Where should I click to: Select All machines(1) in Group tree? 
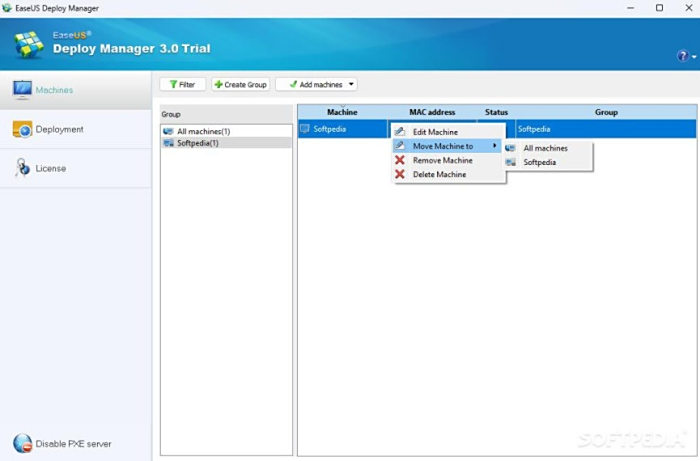[203, 131]
